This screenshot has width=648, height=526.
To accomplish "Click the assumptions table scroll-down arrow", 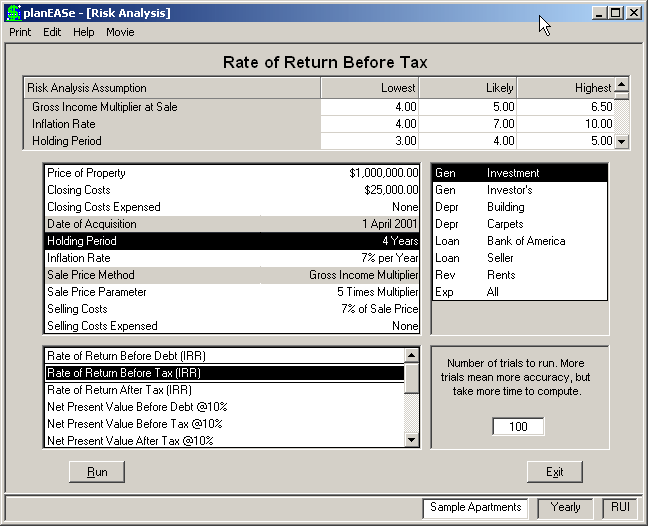I will tap(621, 141).
